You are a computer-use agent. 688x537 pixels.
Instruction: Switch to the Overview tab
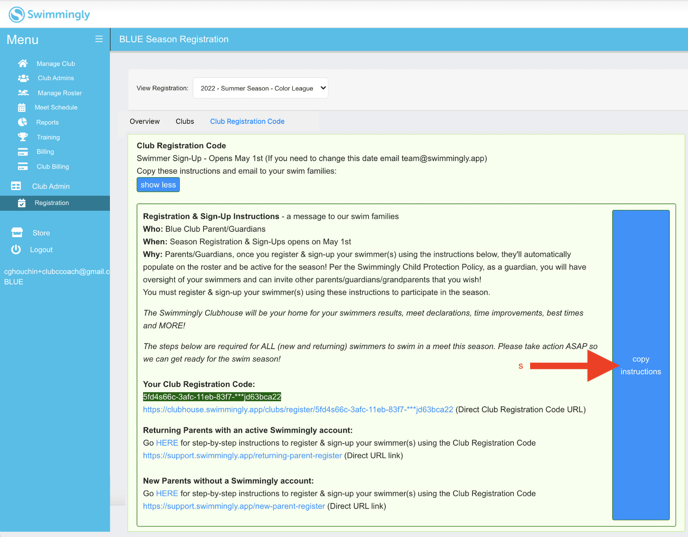tap(145, 122)
